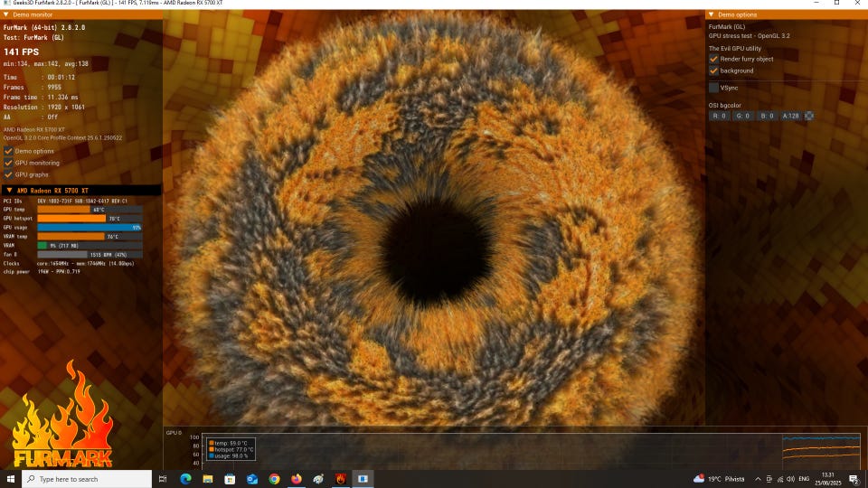
Task: Uncheck the GPU graphs checkbox
Action: [x=8, y=174]
